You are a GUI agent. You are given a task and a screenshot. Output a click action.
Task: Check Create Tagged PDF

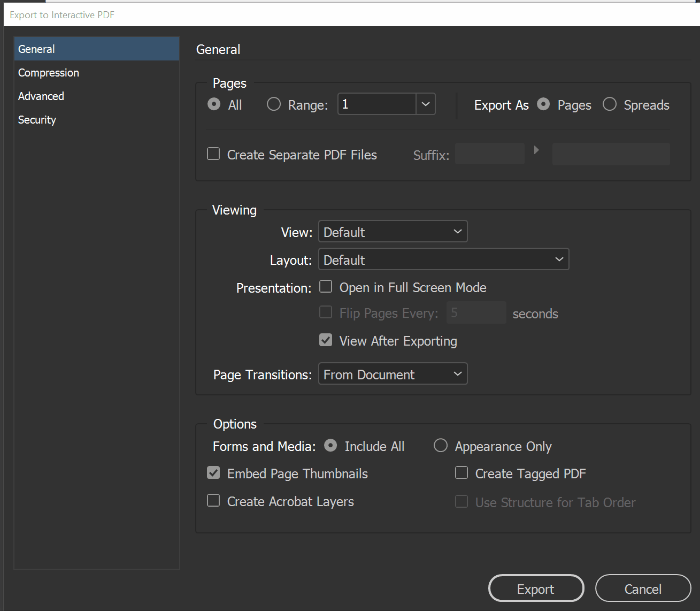461,473
